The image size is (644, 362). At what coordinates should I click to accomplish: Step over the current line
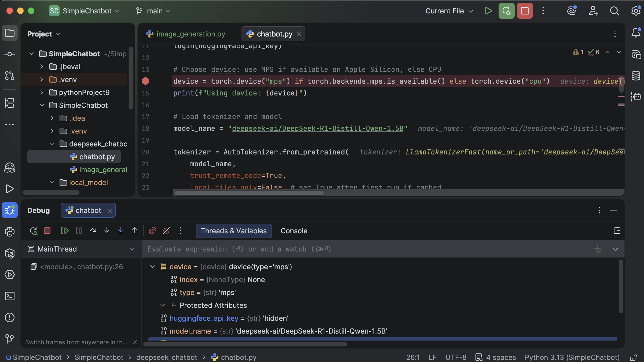pos(93,231)
